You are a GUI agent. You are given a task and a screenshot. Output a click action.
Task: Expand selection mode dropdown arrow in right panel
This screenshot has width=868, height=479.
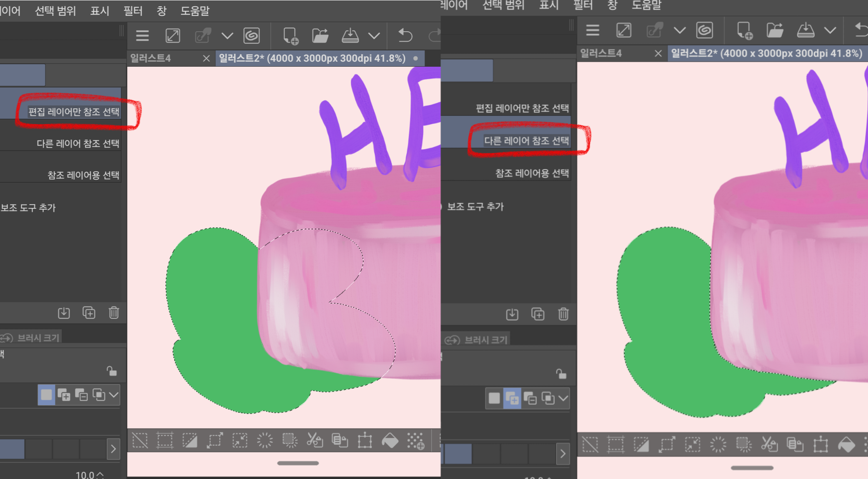point(563,398)
